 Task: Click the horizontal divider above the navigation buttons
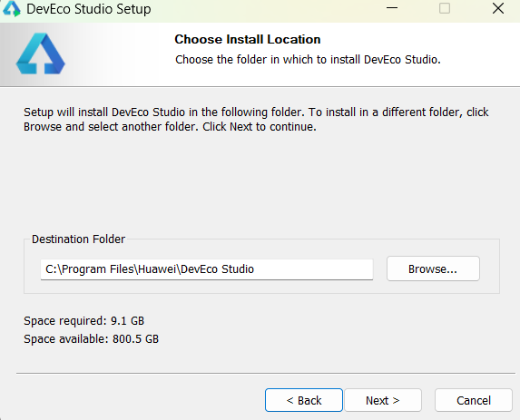coord(266,373)
